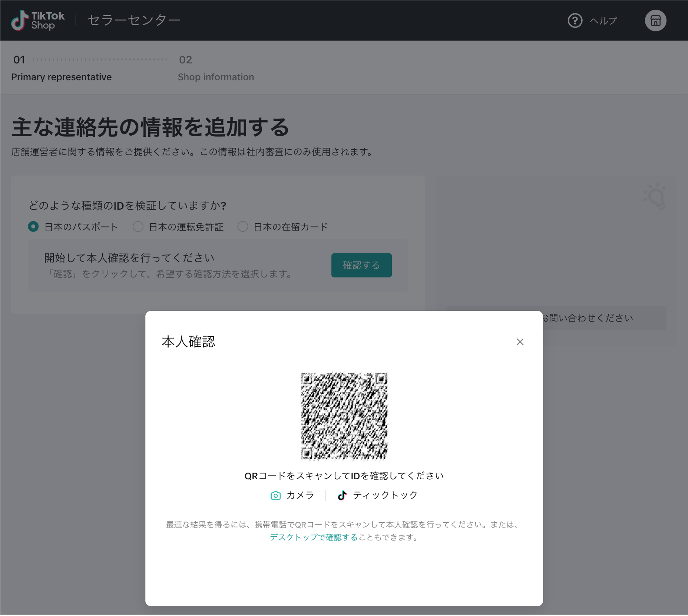Open the shop account avatar icon
Screen dimensions: 688x616
[x=655, y=20]
